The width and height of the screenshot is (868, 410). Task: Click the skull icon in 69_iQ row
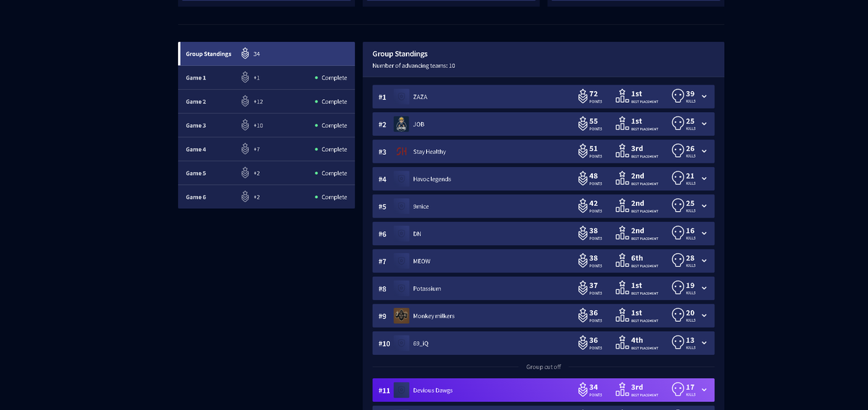pyautogui.click(x=678, y=343)
